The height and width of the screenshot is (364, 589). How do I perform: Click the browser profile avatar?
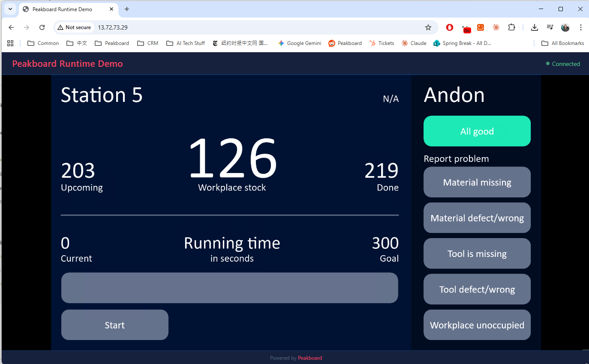pos(565,27)
